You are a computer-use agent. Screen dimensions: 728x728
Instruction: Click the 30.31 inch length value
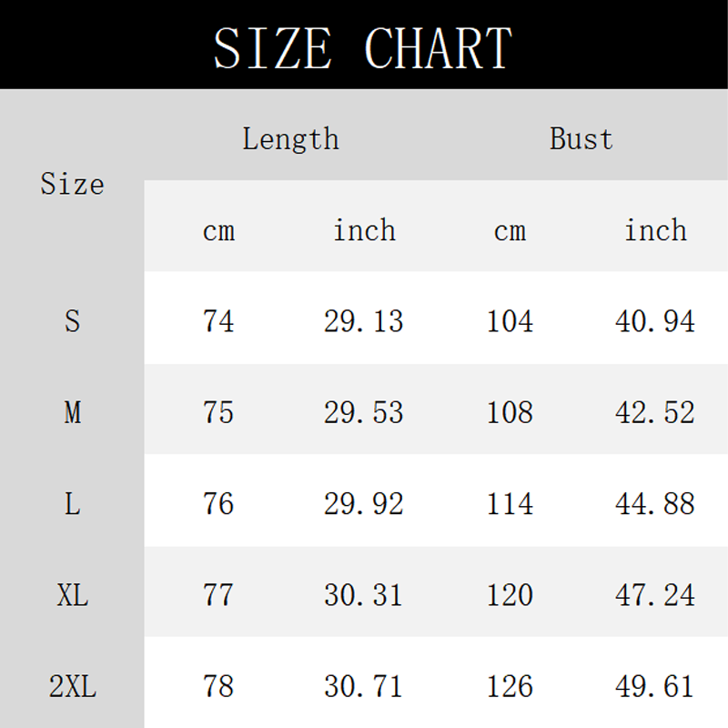tap(363, 595)
